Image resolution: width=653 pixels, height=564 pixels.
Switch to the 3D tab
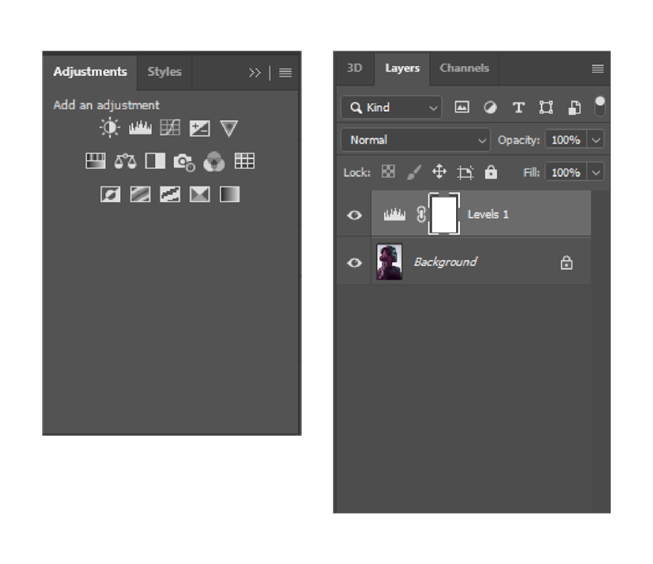click(354, 68)
